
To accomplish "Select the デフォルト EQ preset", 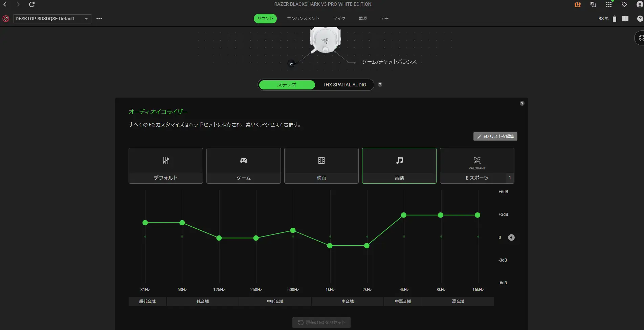I will point(166,166).
